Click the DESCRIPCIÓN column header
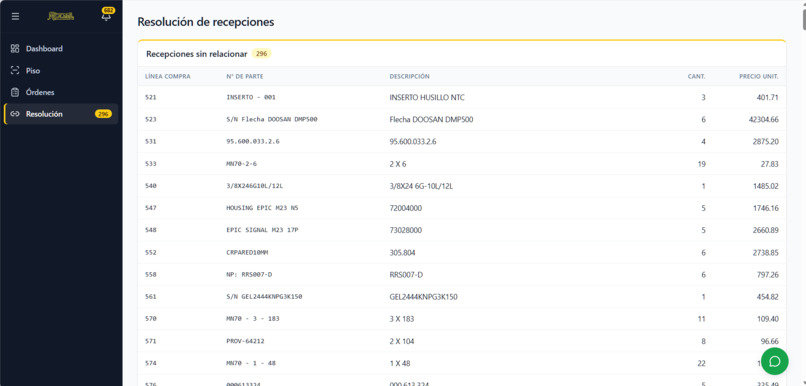Screen dimensions: 806x386 pyautogui.click(x=409, y=77)
